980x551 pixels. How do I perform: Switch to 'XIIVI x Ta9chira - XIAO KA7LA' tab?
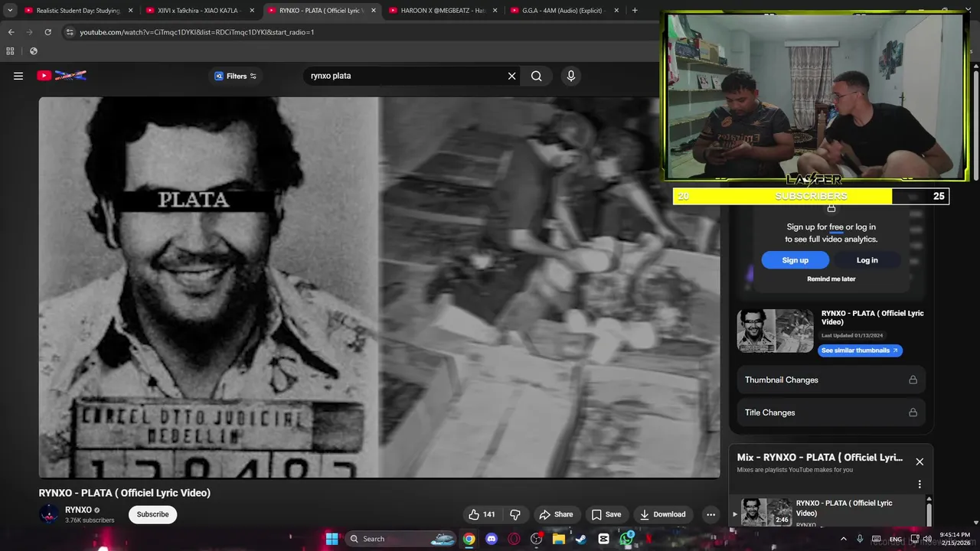(x=199, y=11)
